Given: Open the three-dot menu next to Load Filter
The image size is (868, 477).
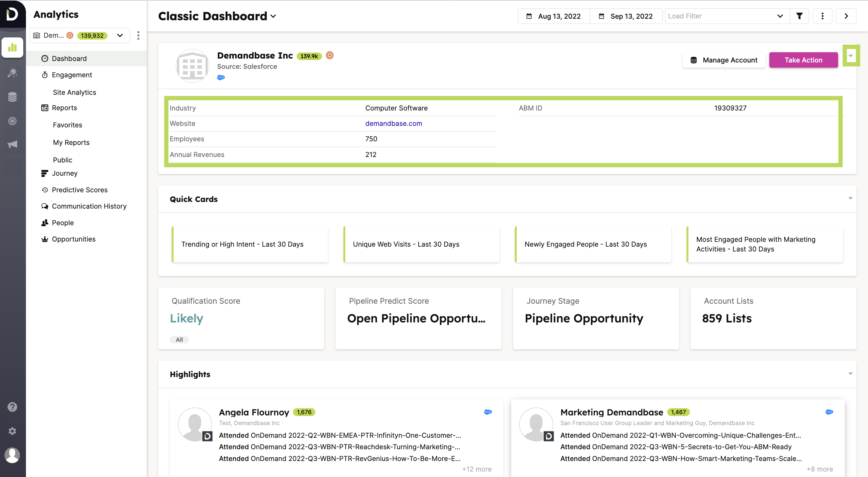Looking at the screenshot, I should [x=822, y=16].
